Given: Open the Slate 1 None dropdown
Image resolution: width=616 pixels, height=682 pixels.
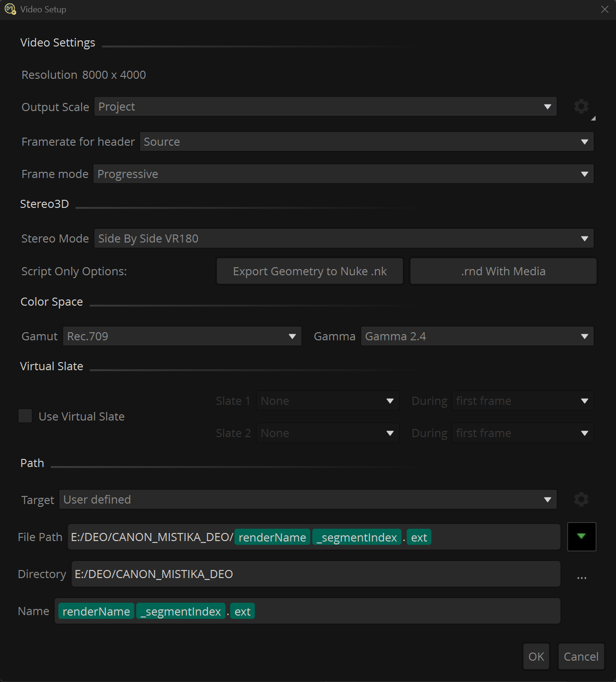Looking at the screenshot, I should tap(327, 401).
